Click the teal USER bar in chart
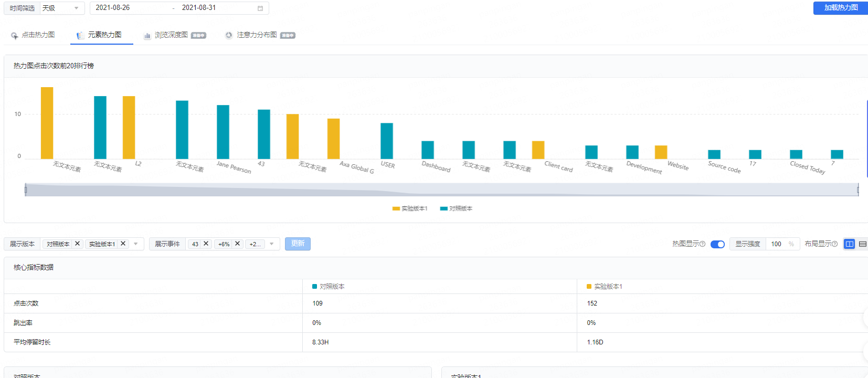The width and height of the screenshot is (868, 378). (387, 141)
